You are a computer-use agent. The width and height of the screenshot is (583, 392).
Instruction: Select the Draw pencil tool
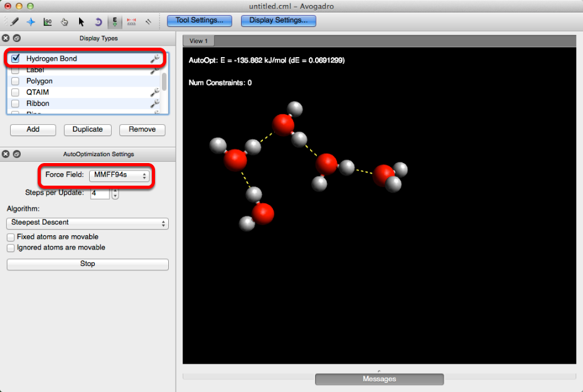[x=14, y=21]
